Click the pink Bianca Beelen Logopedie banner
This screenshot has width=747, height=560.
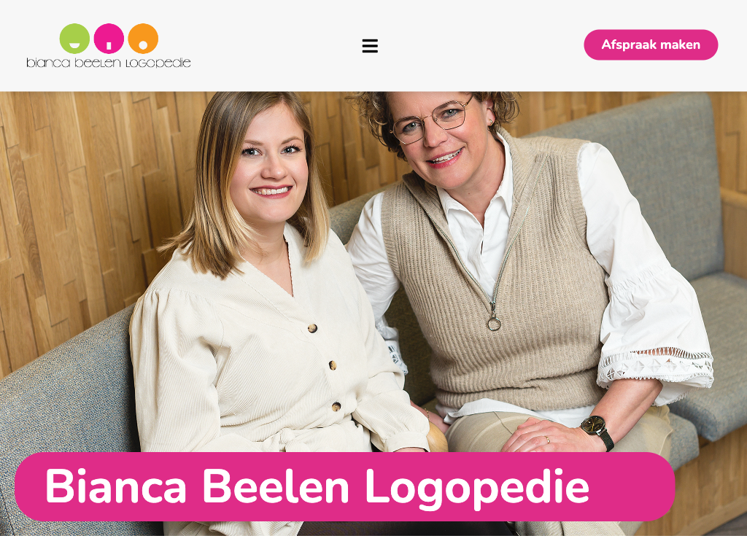[x=344, y=486]
